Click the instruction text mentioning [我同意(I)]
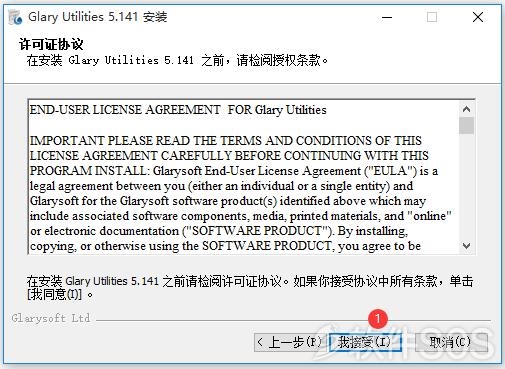The height and width of the screenshot is (369, 505). click(250, 287)
